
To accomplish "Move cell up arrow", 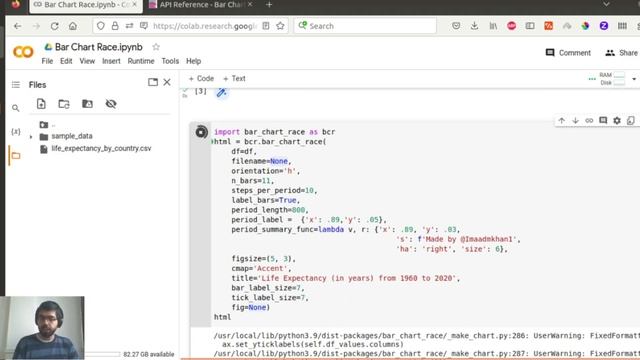I will [562, 120].
